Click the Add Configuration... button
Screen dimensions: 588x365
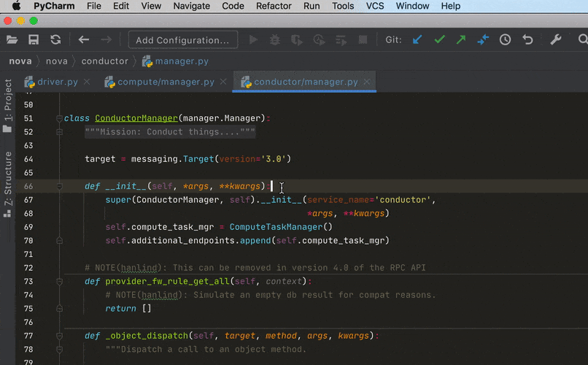[x=183, y=40]
